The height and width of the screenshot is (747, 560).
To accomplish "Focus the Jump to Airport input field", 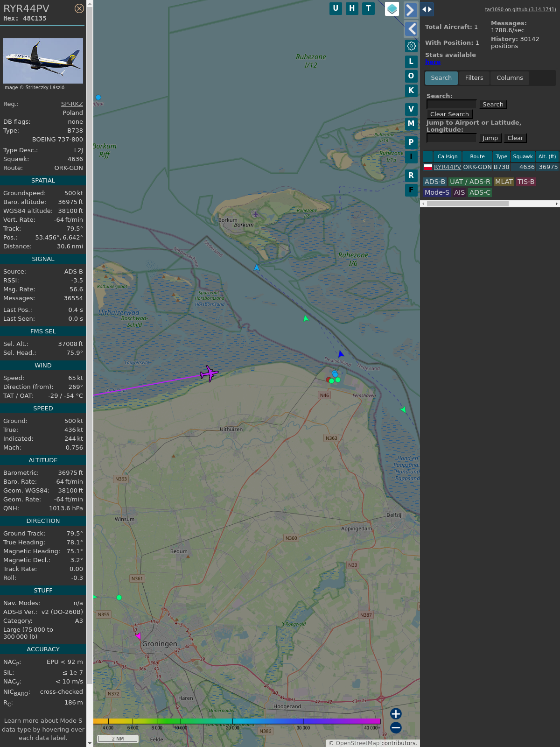I will (452, 138).
